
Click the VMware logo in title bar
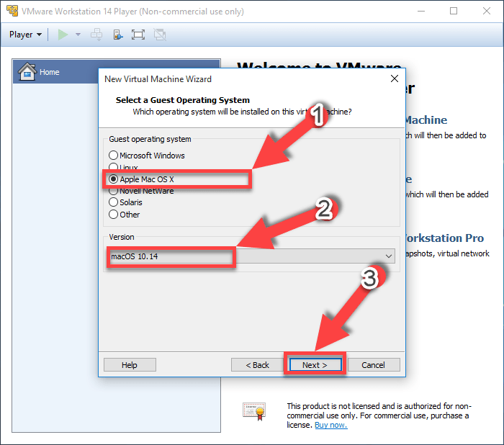[x=11, y=11]
